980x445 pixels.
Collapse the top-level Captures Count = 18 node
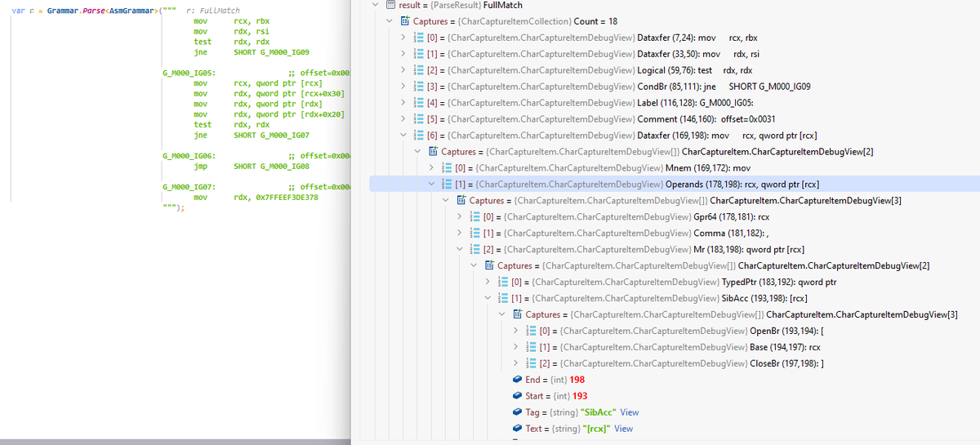click(x=390, y=21)
